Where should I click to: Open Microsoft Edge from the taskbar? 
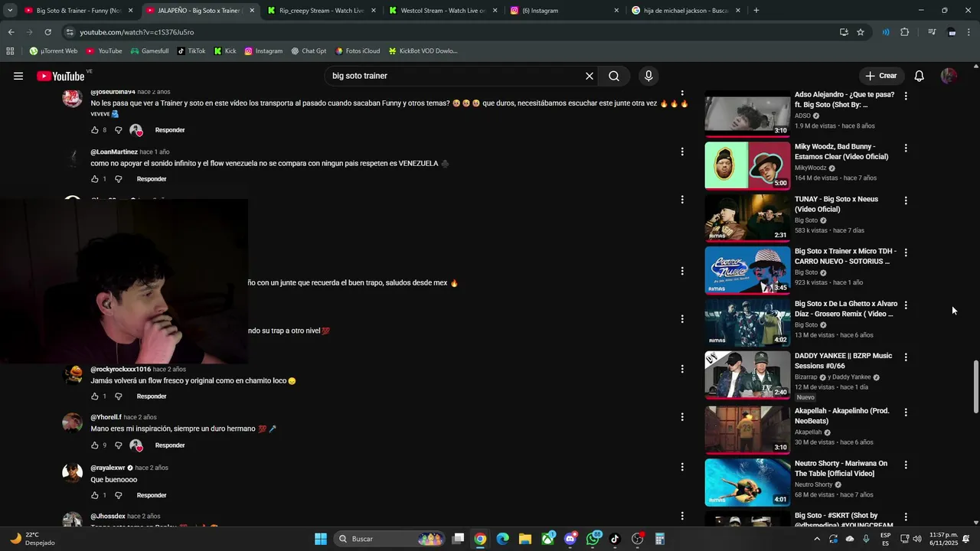coord(502,539)
